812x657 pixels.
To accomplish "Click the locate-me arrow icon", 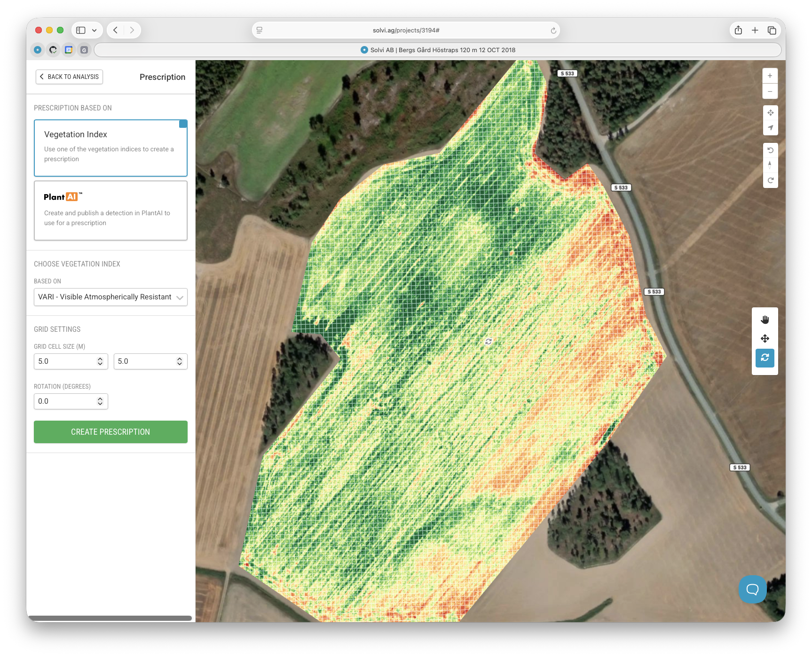I will tap(770, 128).
